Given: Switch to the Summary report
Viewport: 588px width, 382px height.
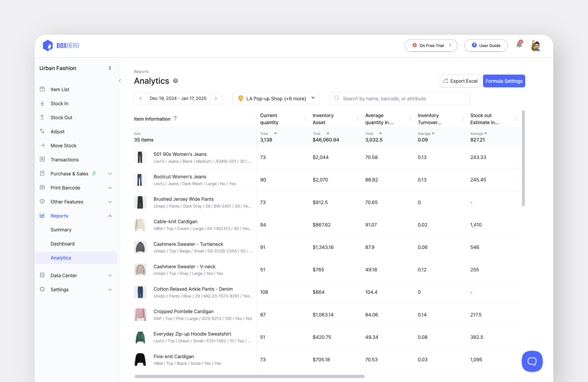Looking at the screenshot, I should (x=61, y=230).
